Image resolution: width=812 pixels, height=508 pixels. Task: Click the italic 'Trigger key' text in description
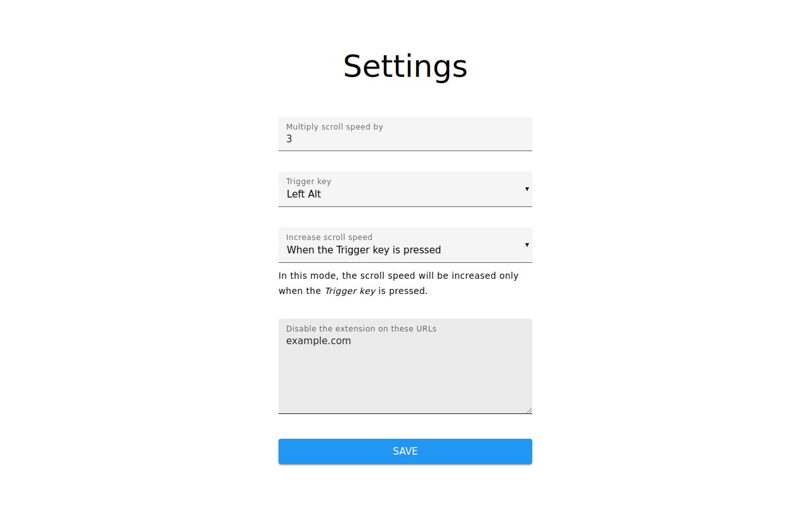click(x=350, y=291)
